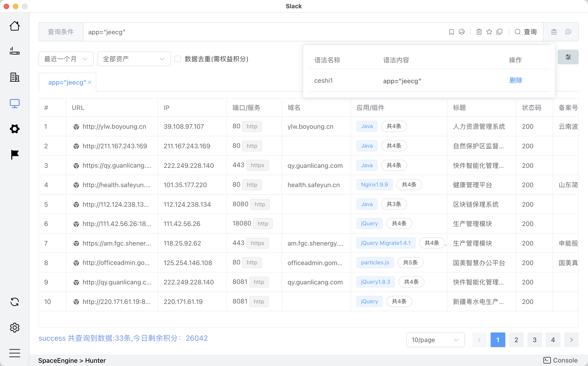Open settings gear at sidebar bottom
The image size is (588, 366).
pos(14,328)
